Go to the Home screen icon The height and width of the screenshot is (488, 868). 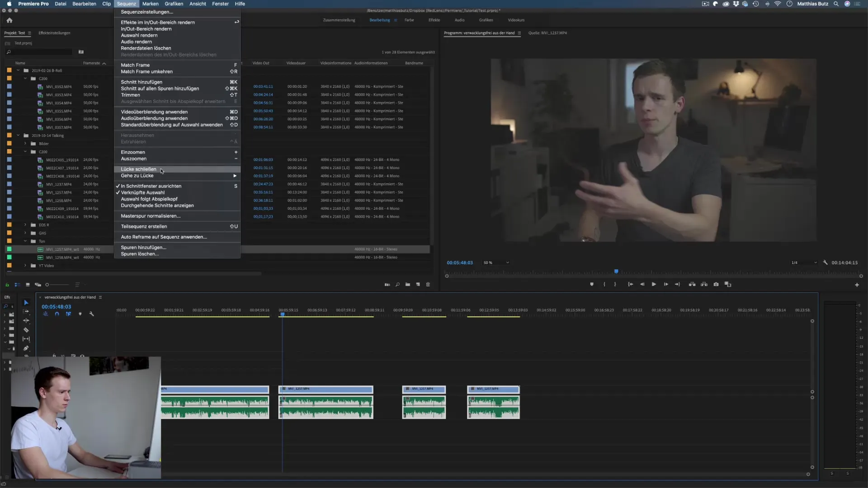(x=9, y=20)
